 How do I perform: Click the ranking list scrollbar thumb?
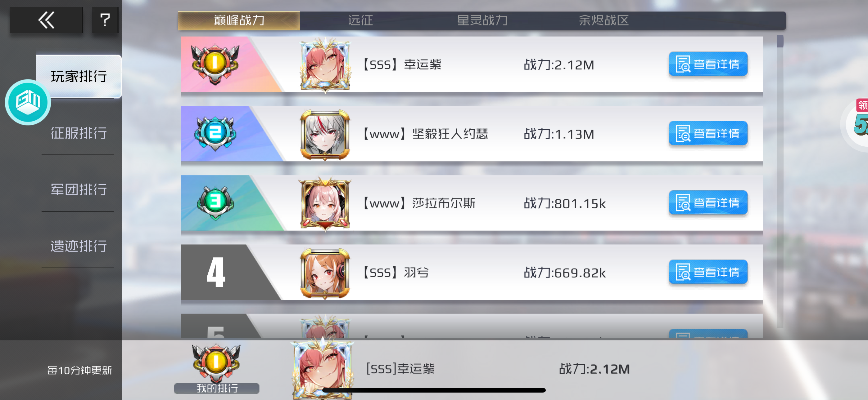click(x=780, y=41)
